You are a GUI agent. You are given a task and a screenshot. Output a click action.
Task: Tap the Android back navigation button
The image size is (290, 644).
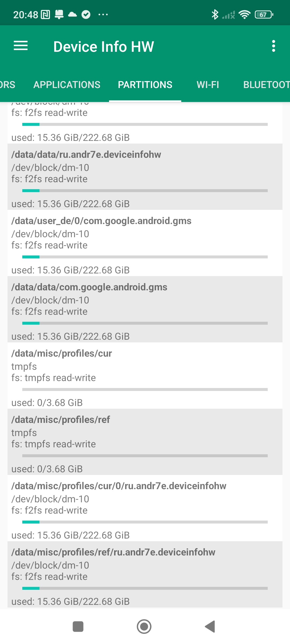(210, 627)
